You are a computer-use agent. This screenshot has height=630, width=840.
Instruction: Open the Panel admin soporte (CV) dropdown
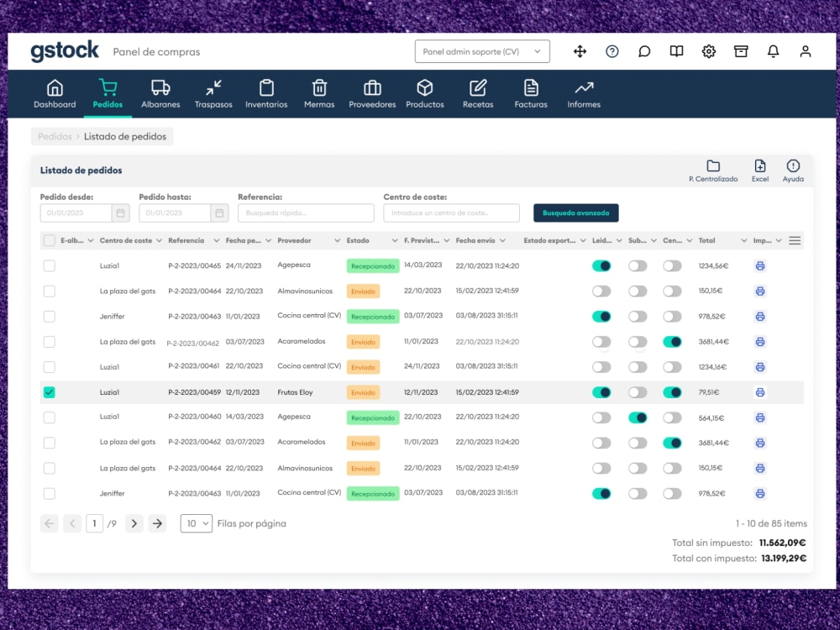tap(482, 51)
